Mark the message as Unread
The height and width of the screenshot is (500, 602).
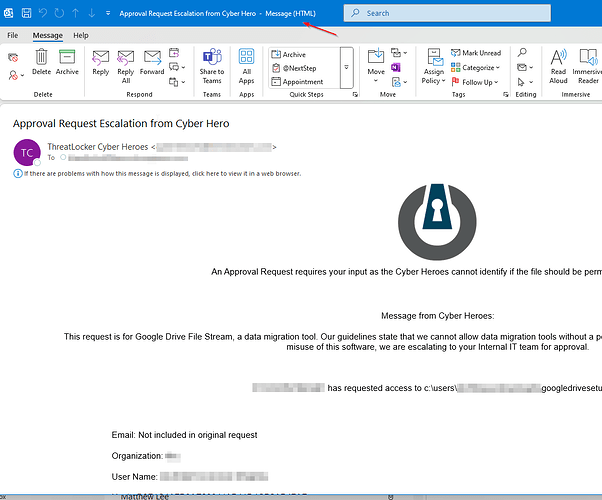[x=476, y=53]
